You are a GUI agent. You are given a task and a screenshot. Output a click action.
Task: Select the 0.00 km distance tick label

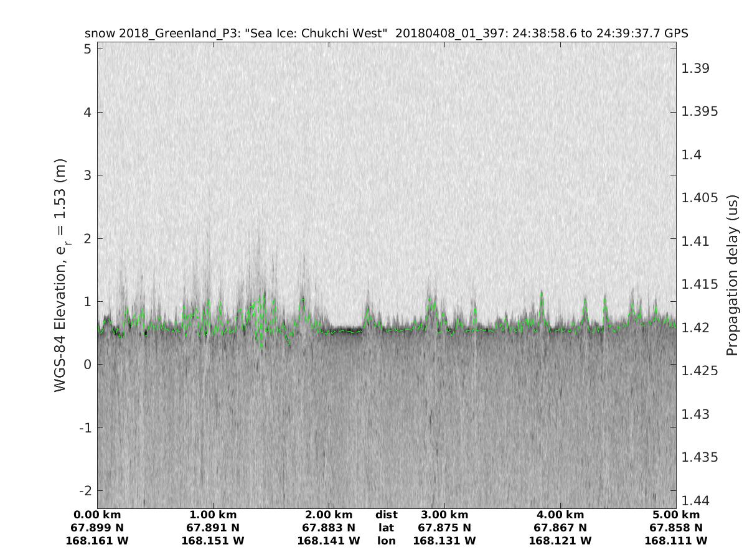97,515
